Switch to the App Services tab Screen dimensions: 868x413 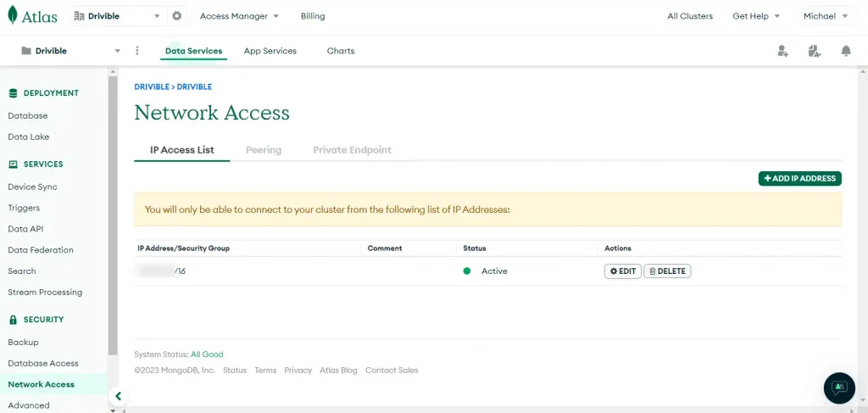pyautogui.click(x=270, y=51)
